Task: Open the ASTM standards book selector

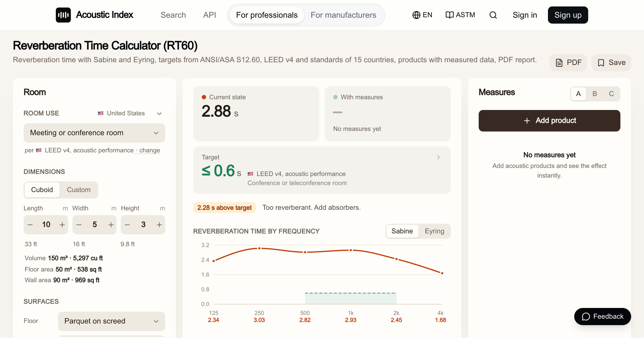Action: tap(460, 15)
